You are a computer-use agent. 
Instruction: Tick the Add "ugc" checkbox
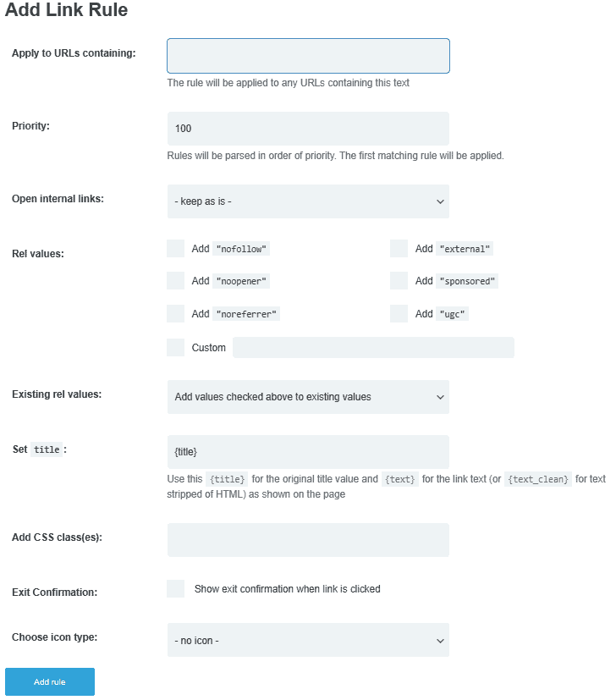pyautogui.click(x=399, y=314)
